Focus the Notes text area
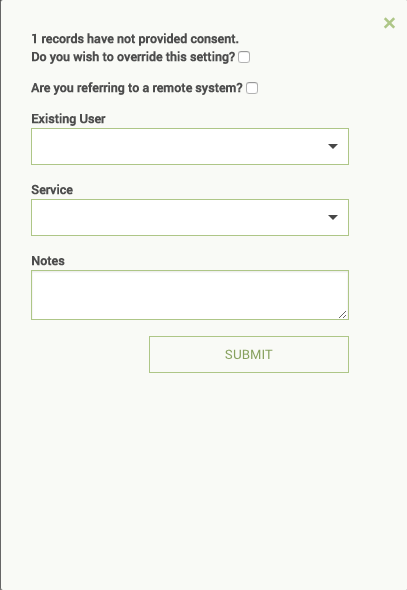The width and height of the screenshot is (407, 590). coord(190,295)
